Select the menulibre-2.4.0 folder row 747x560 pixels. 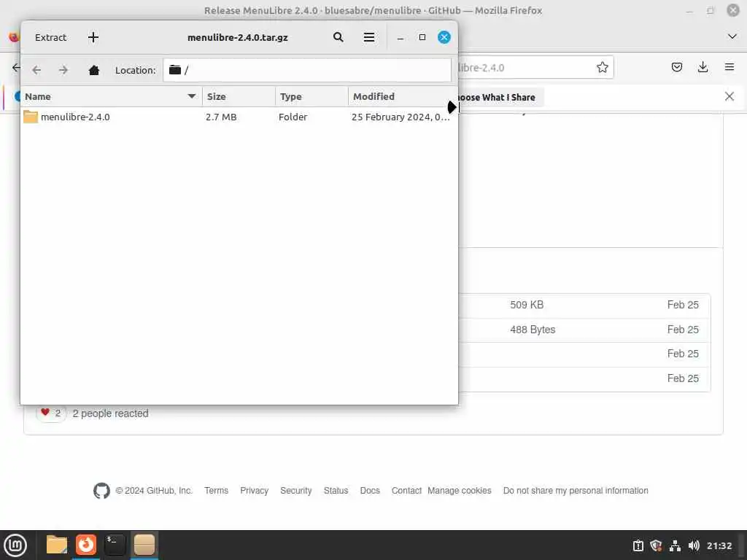(x=239, y=117)
